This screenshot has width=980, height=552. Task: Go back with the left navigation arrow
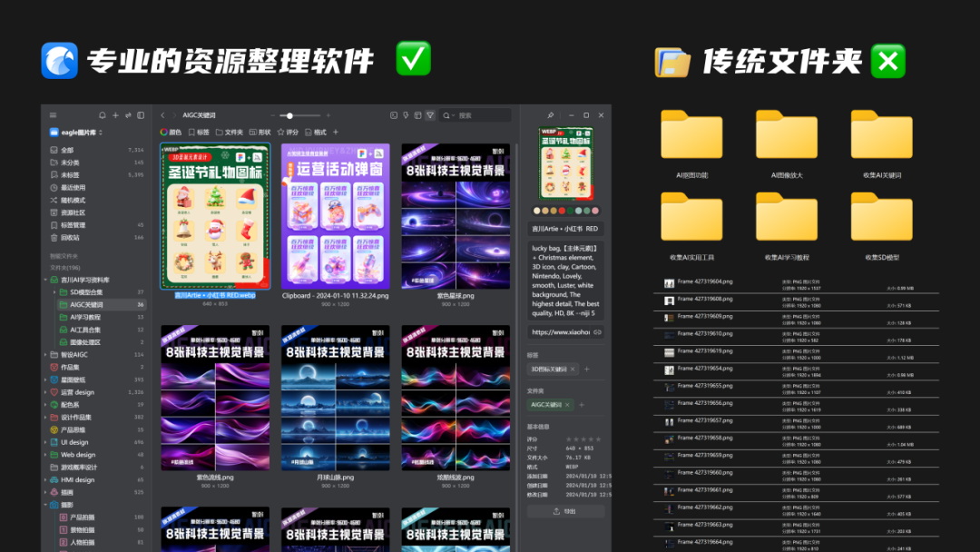click(x=162, y=115)
